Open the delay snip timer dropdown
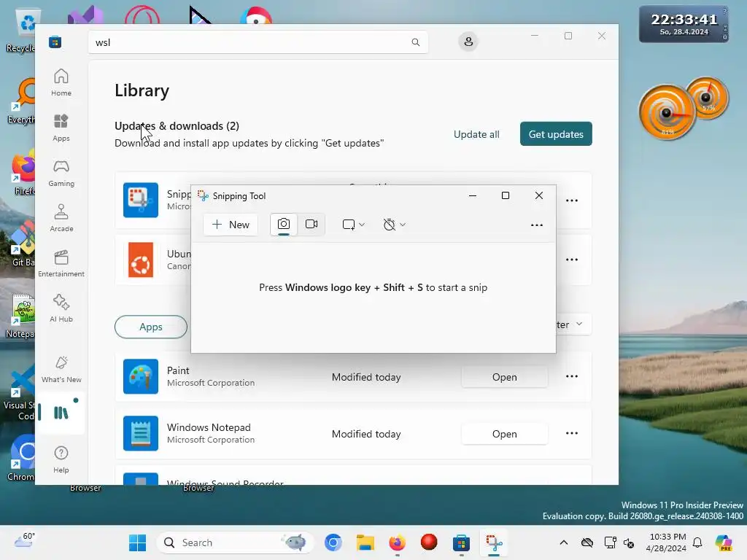 (394, 225)
